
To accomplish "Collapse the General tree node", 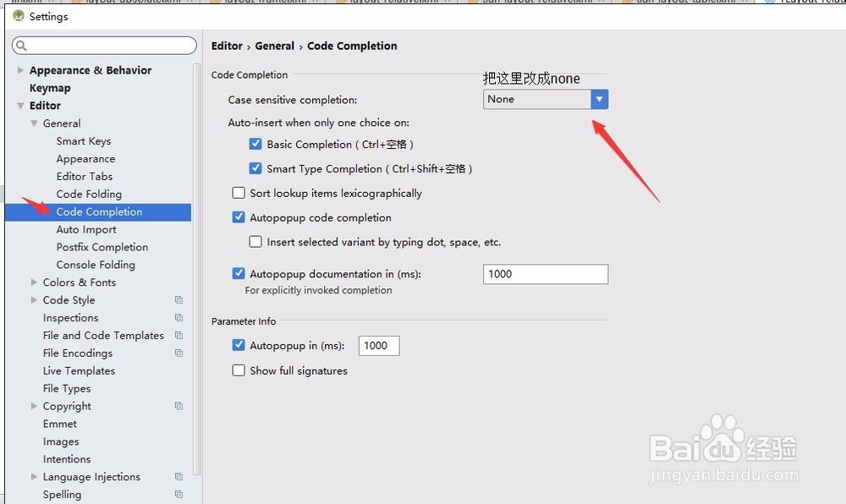I will [34, 123].
